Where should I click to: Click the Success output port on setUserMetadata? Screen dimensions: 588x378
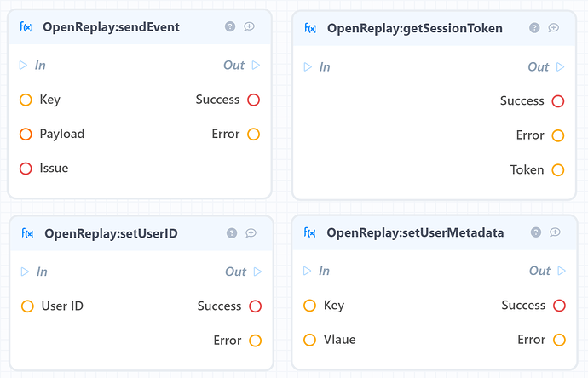(x=559, y=306)
